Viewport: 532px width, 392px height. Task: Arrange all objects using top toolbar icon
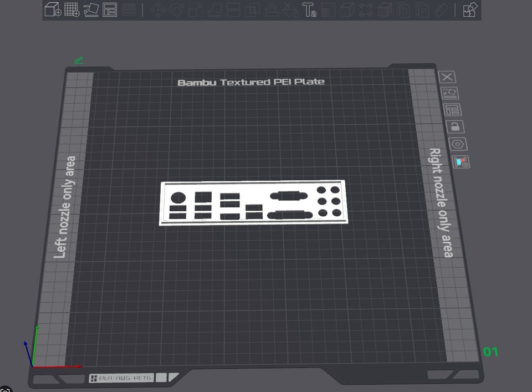(x=110, y=9)
